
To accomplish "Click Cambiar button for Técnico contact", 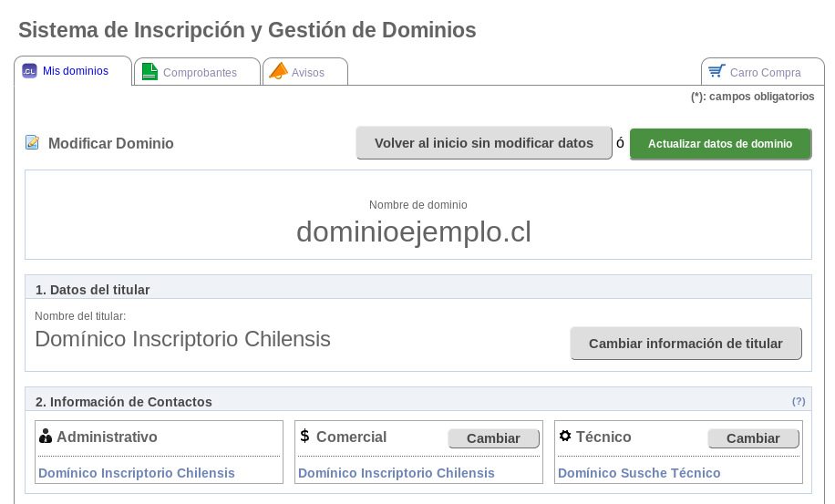I will pos(753,438).
